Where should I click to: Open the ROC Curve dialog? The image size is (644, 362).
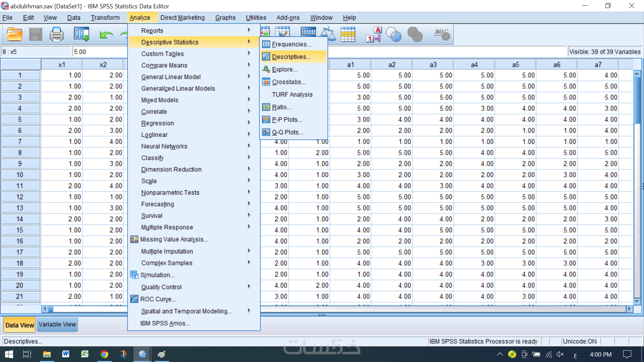pos(158,299)
